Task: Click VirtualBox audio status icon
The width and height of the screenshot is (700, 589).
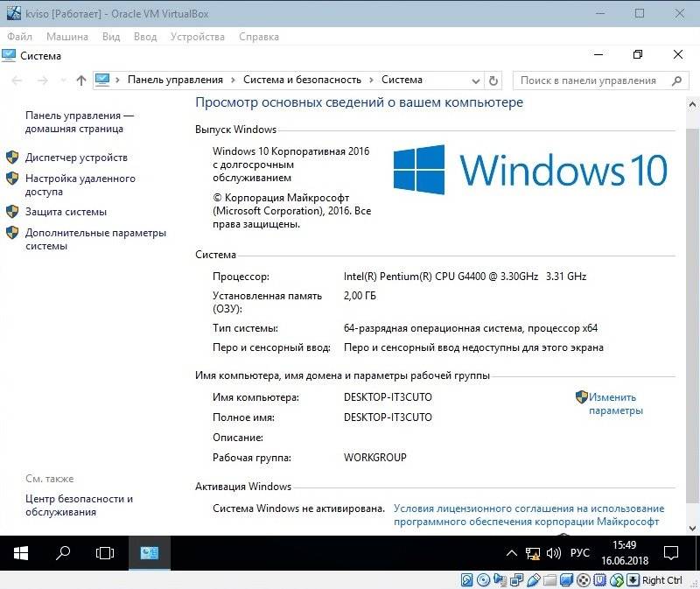Action: (500, 580)
